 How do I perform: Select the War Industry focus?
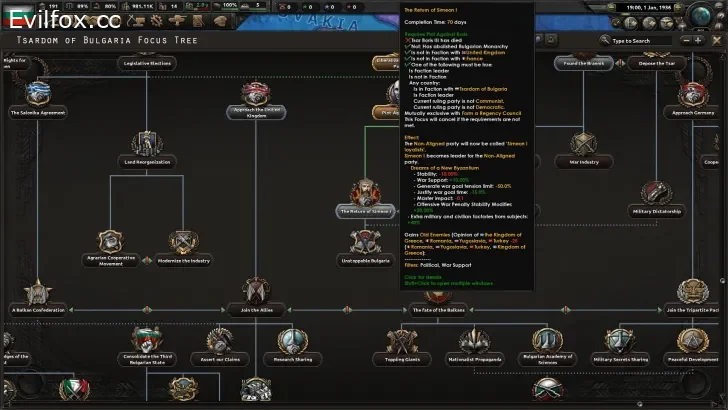click(584, 150)
